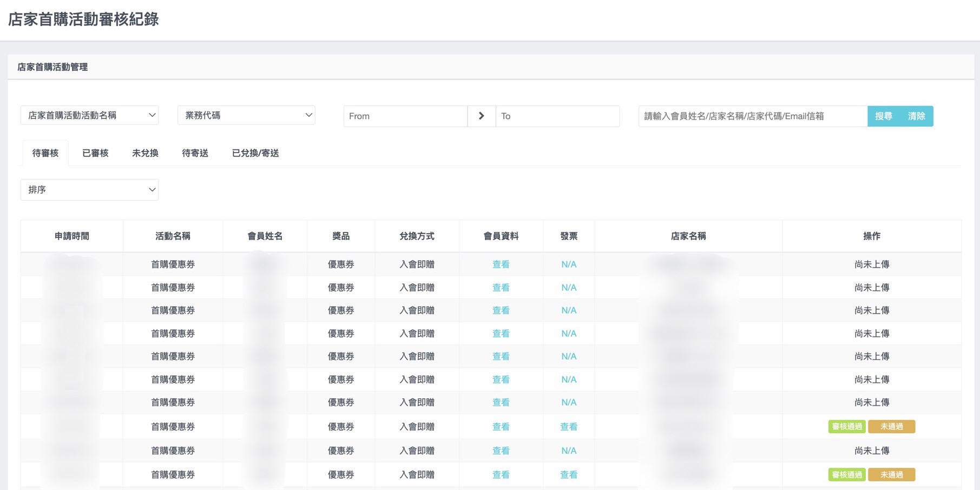The width and height of the screenshot is (980, 490).
Task: Click first 審核通過 approve button
Action: tap(846, 427)
